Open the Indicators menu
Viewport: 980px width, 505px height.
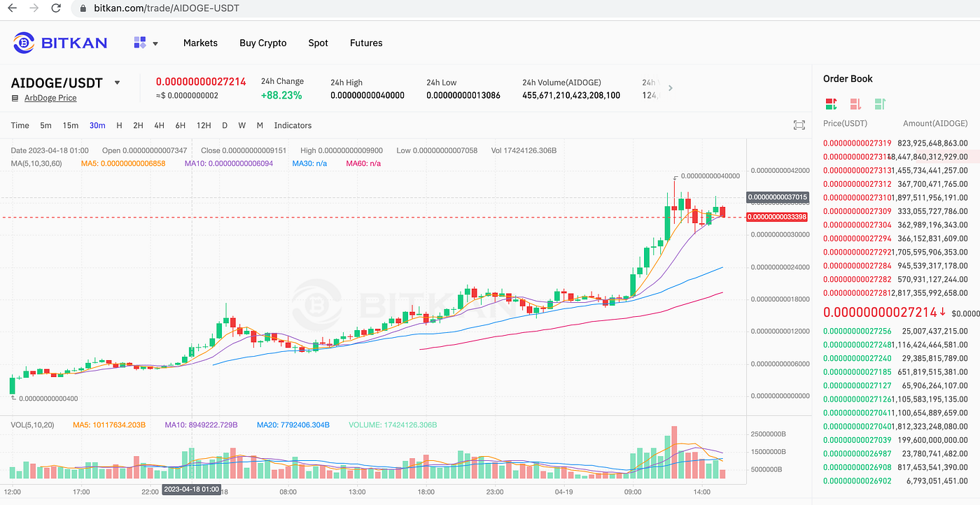click(x=293, y=125)
